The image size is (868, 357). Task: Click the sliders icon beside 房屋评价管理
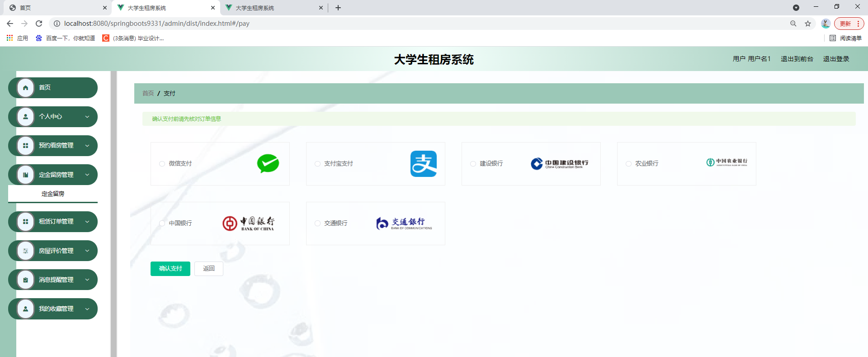26,251
